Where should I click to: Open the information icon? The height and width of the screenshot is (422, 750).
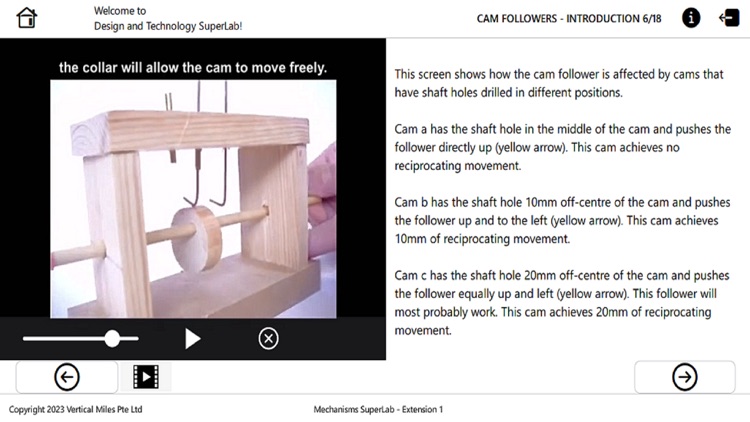click(691, 18)
